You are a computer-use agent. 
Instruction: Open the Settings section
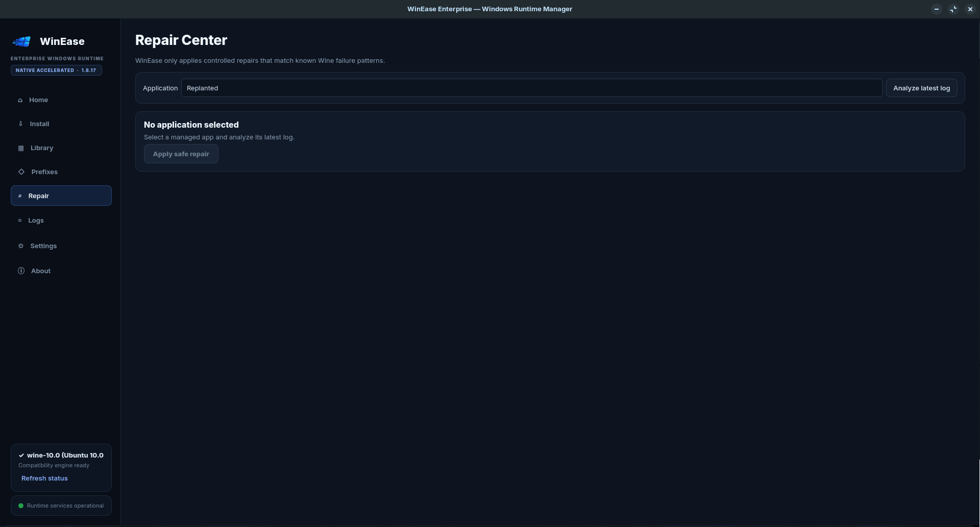click(61, 246)
